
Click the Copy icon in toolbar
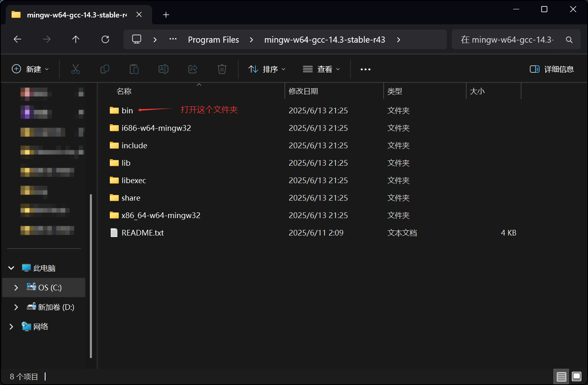[105, 69]
